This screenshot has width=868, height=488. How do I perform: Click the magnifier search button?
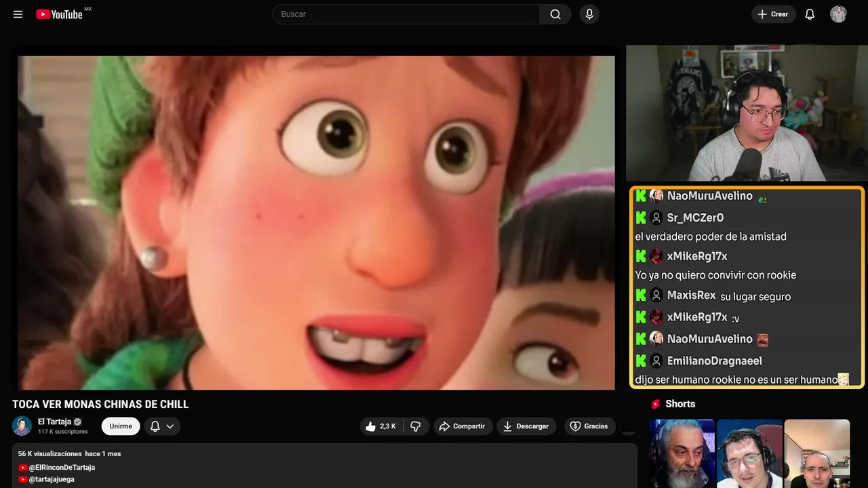555,14
